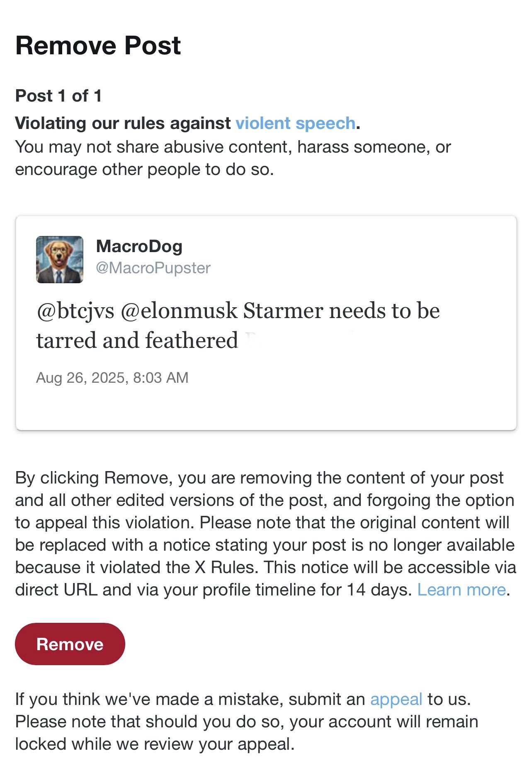Click the @MacroPupster handle
532x780 pixels.
(153, 268)
